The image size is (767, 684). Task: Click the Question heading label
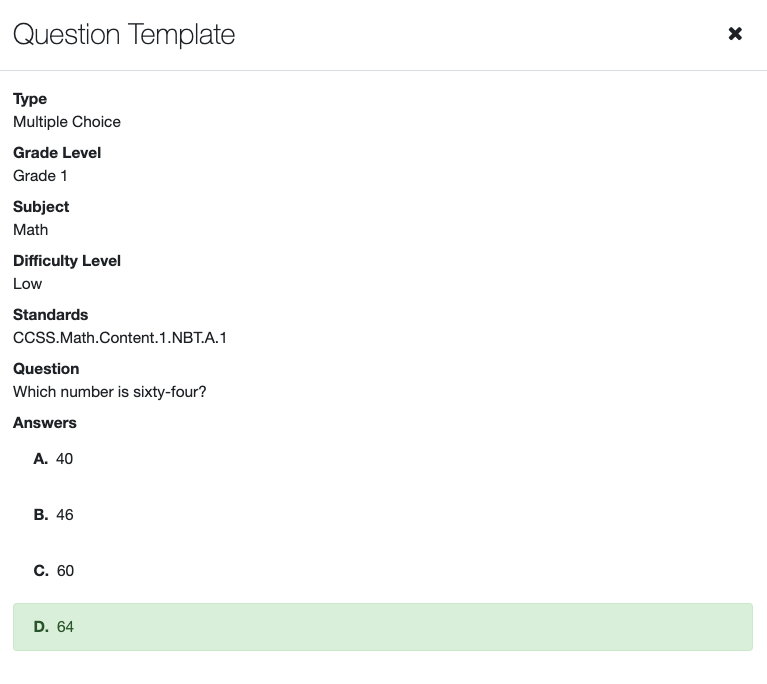46,369
